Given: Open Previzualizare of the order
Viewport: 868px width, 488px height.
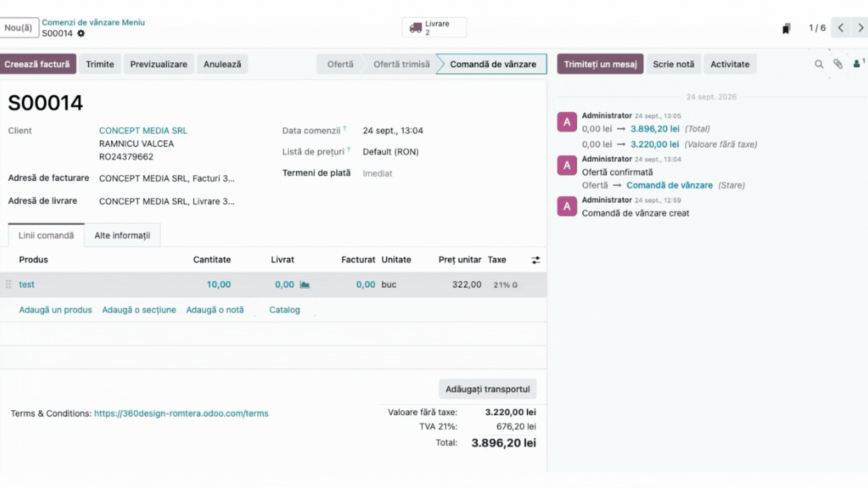Looking at the screenshot, I should [x=159, y=64].
